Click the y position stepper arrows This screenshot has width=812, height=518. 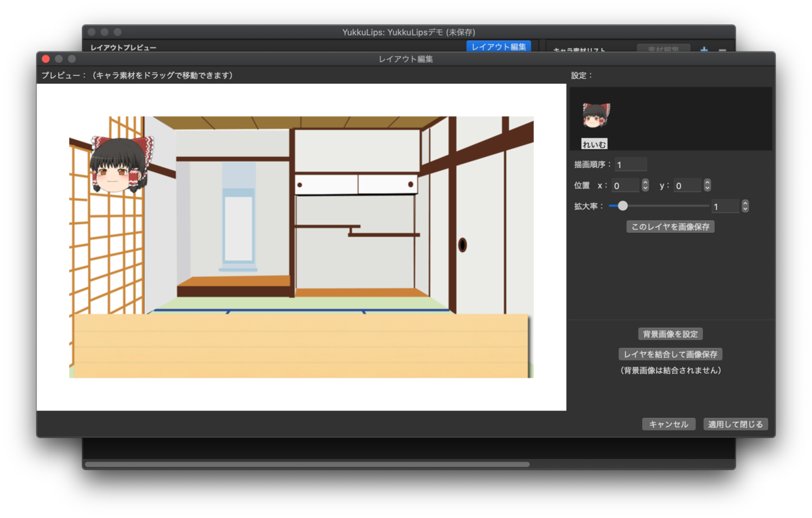click(707, 186)
